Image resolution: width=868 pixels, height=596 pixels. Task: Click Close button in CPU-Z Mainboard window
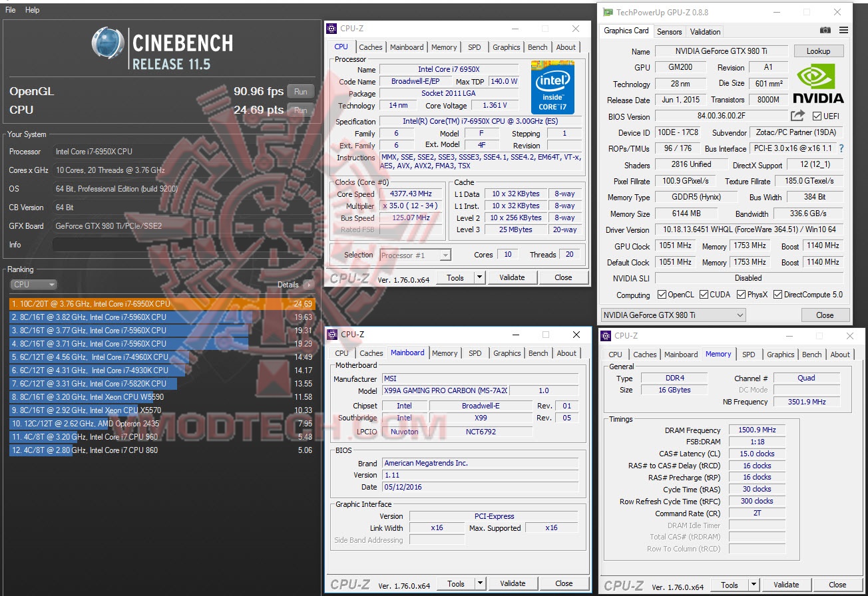pos(564,584)
